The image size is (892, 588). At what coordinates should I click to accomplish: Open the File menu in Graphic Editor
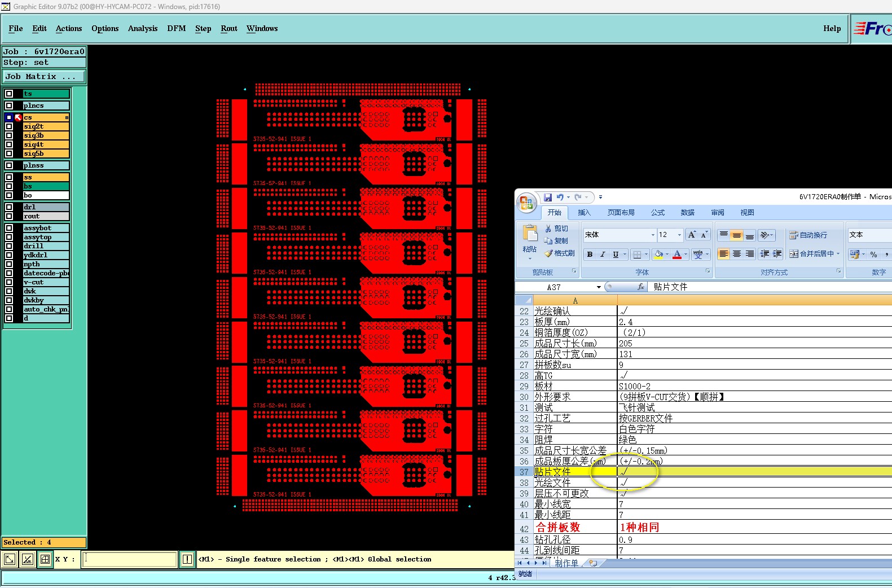16,28
